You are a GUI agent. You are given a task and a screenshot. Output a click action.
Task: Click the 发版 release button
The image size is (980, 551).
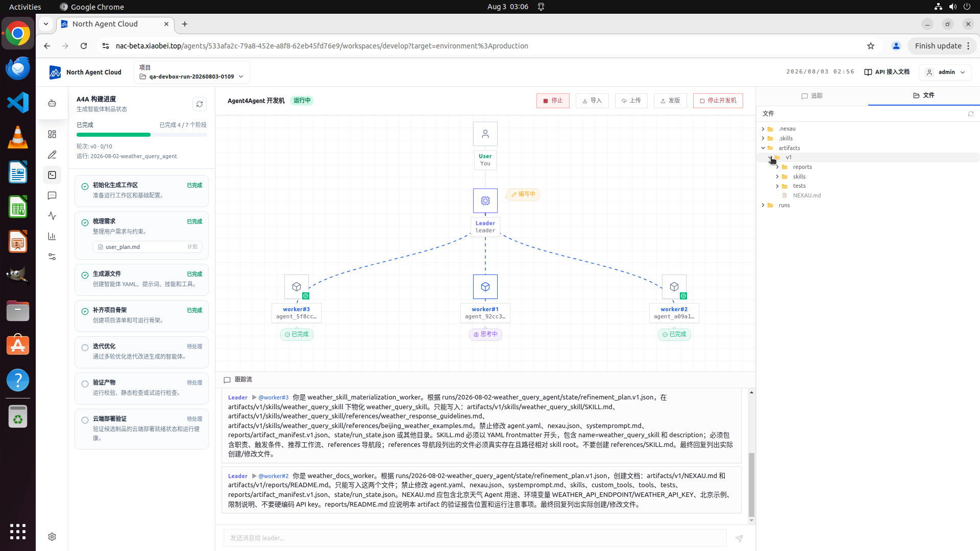tap(670, 101)
